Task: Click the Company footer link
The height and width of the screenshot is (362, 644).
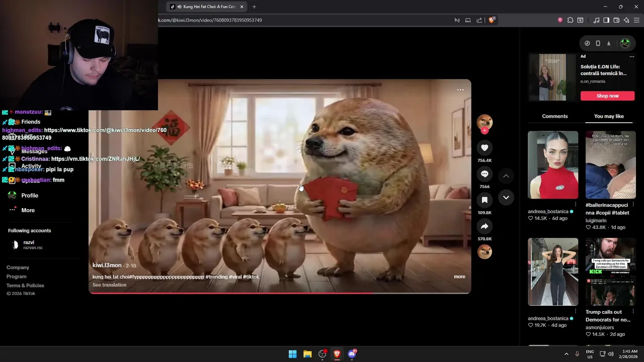Action: point(18,267)
